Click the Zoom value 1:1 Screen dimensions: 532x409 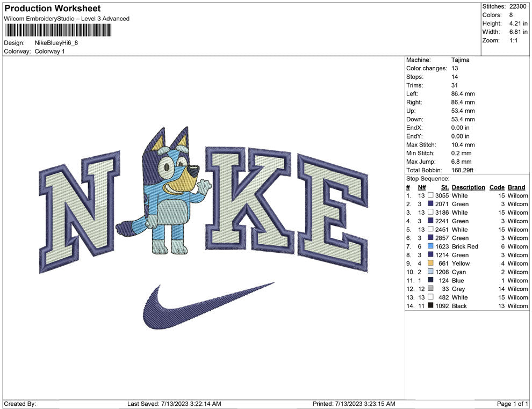point(513,40)
